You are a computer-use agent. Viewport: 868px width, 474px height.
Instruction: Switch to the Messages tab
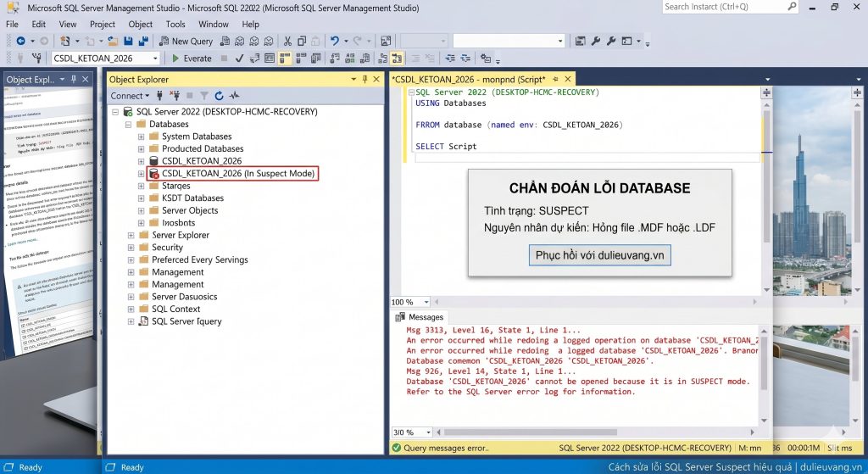[419, 317]
